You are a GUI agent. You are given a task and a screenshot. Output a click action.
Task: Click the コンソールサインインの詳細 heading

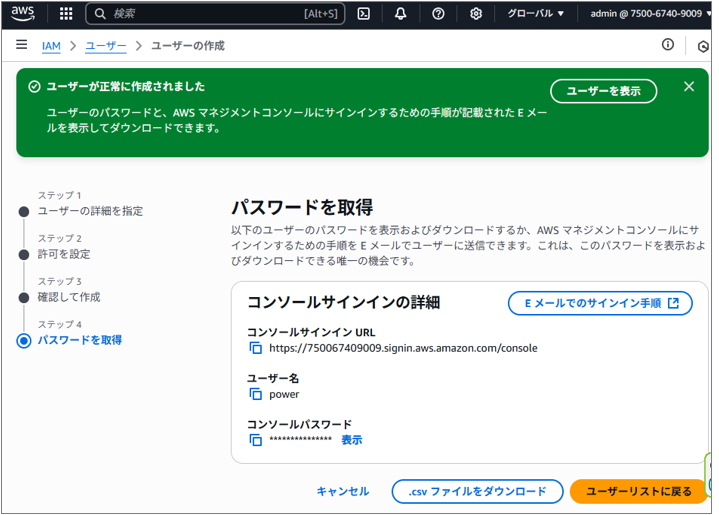coord(343,302)
